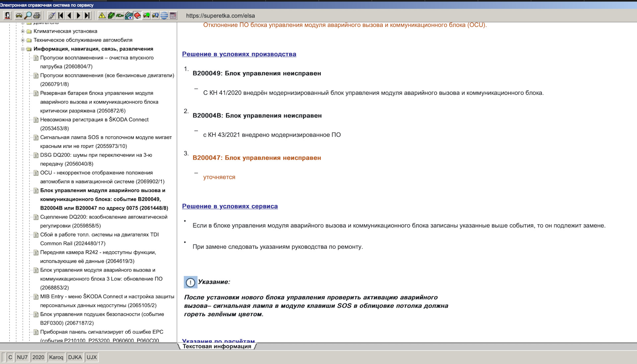Click Указания по расчётам link
The width and height of the screenshot is (637, 364).
coord(218,340)
